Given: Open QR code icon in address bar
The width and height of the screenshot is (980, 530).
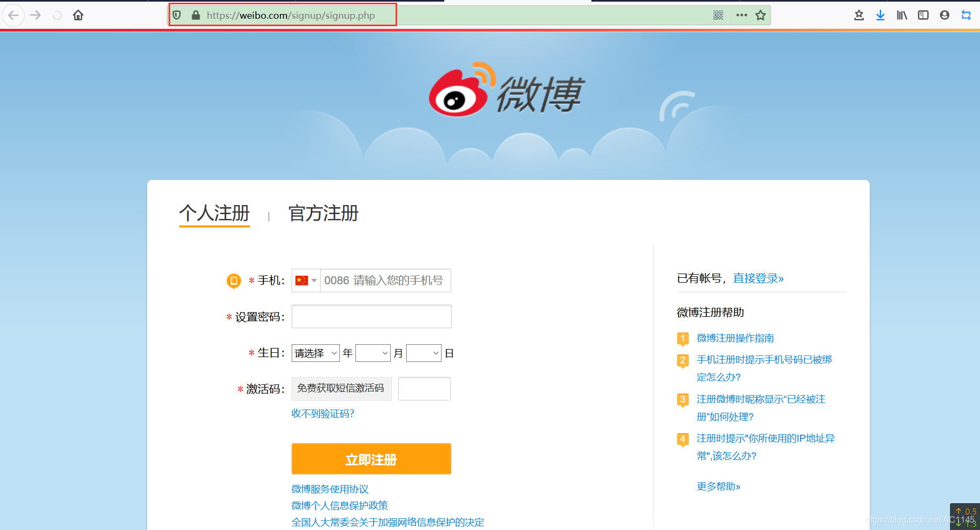Looking at the screenshot, I should click(x=718, y=15).
